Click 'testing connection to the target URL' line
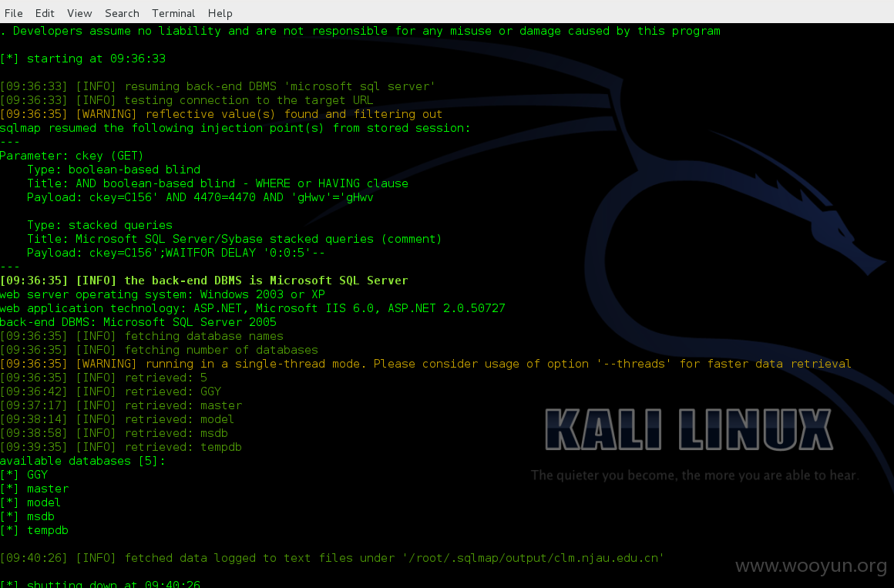The image size is (894, 588). coord(187,100)
